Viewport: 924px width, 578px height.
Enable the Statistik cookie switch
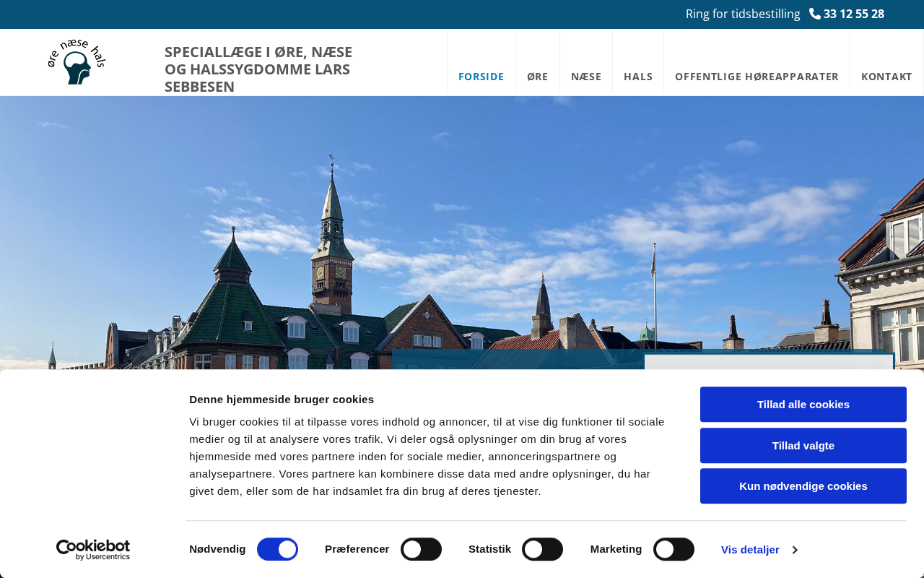(542, 549)
